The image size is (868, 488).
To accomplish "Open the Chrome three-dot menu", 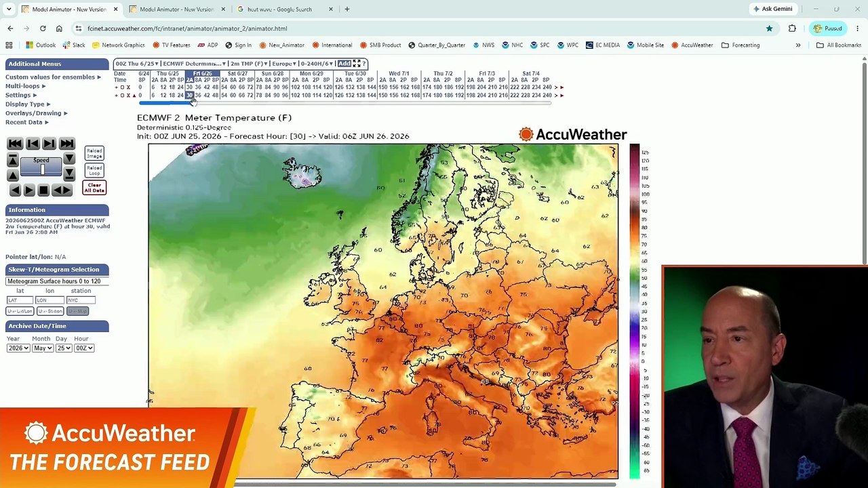I will tap(858, 28).
